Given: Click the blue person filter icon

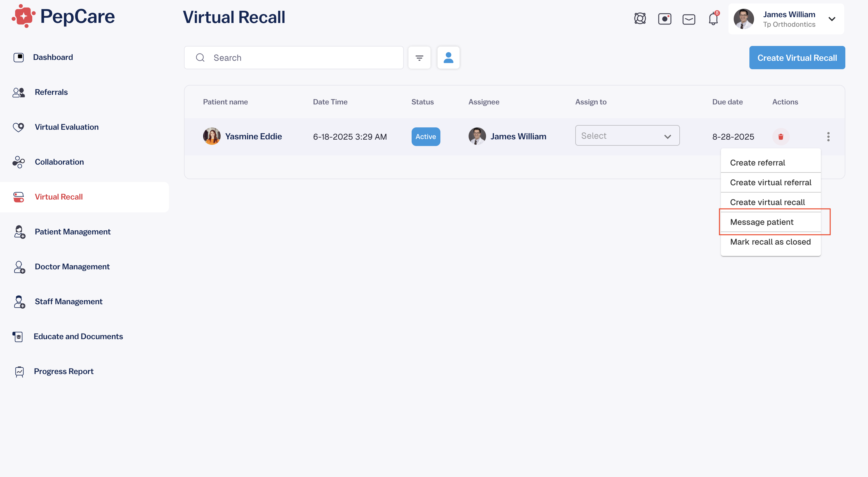Looking at the screenshot, I should pyautogui.click(x=448, y=58).
